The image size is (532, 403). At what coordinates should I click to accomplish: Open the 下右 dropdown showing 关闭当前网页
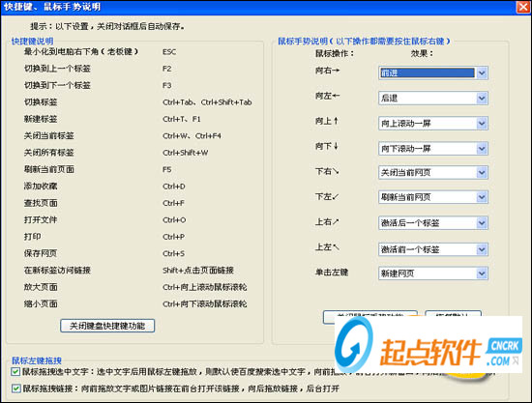coord(433,173)
